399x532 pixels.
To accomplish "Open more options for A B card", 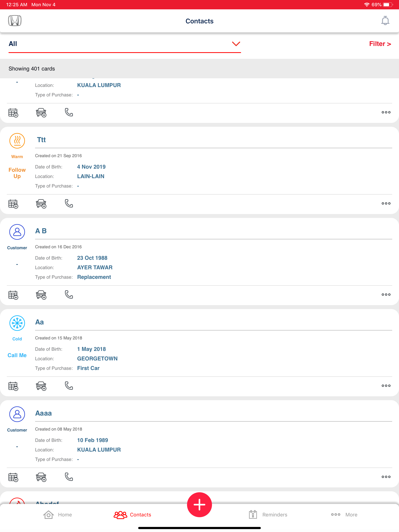I will (386, 295).
